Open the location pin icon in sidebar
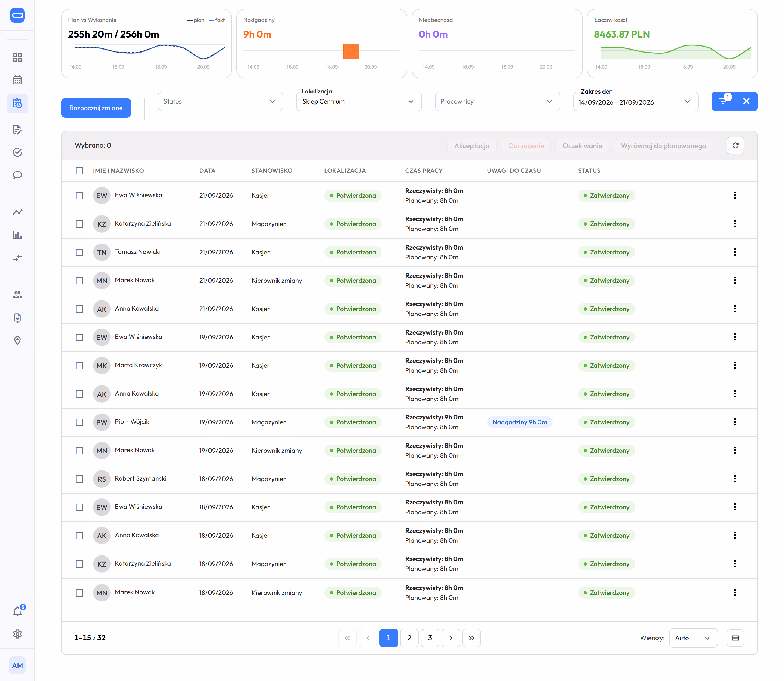 [x=17, y=340]
